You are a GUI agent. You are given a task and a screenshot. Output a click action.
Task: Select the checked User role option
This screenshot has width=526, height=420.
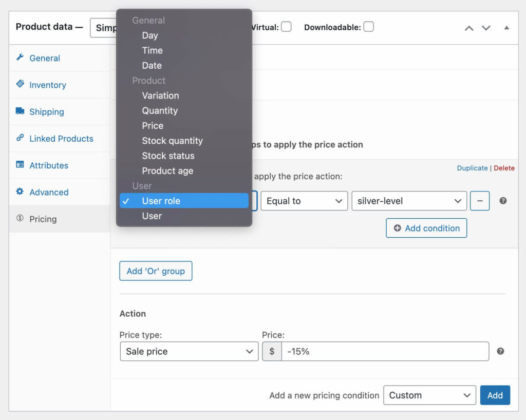[x=184, y=201]
